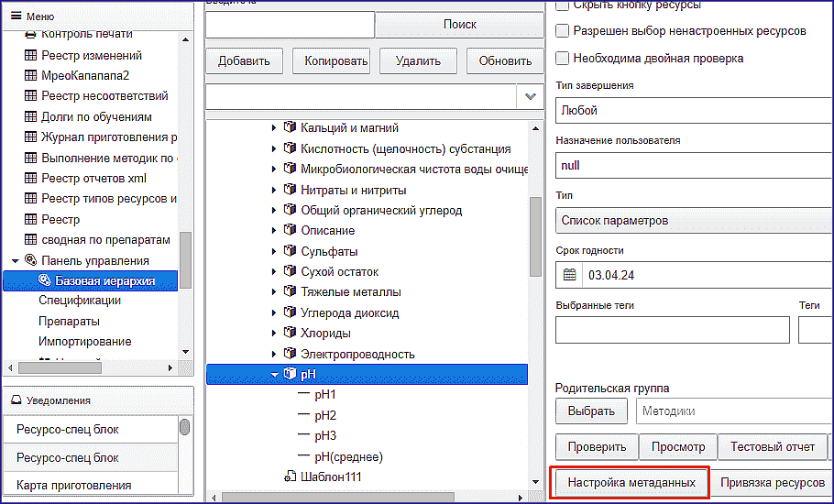Open Препараты in the menu
The image size is (834, 504).
pos(69,321)
